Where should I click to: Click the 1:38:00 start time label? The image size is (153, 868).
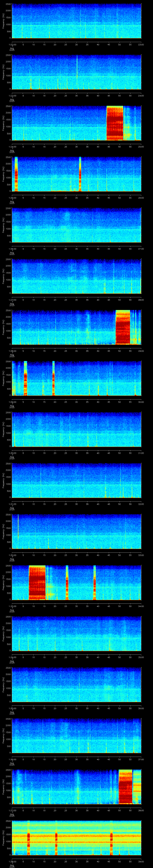point(12,861)
